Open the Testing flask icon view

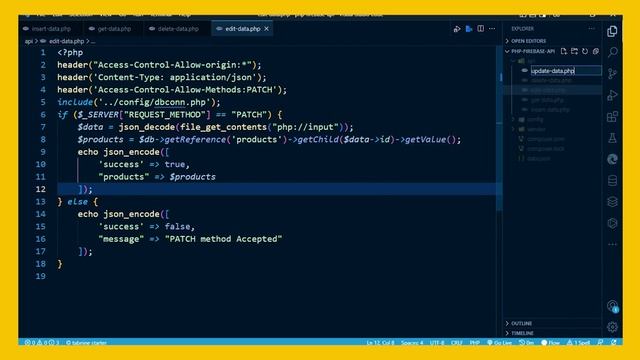click(612, 138)
